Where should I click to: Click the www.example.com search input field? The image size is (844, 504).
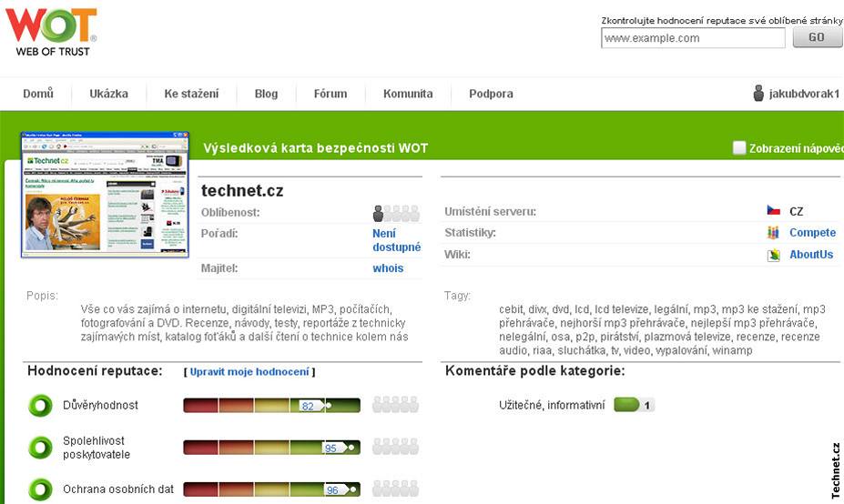[693, 38]
